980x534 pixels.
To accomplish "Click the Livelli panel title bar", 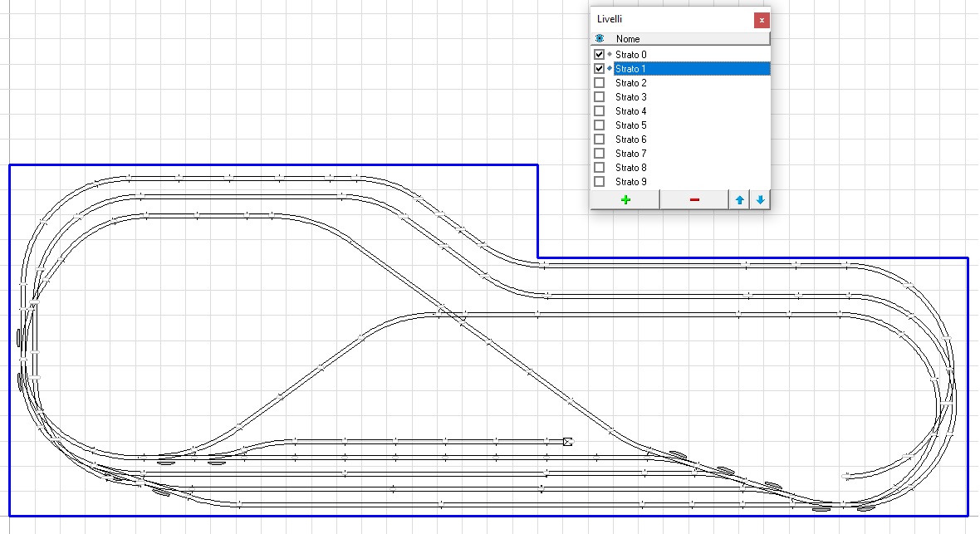I will coord(664,19).
